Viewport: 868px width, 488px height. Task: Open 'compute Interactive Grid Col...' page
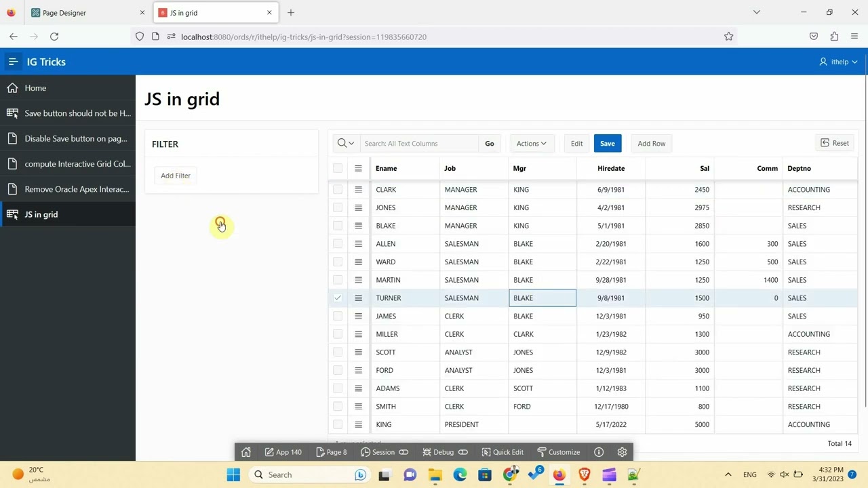68,163
